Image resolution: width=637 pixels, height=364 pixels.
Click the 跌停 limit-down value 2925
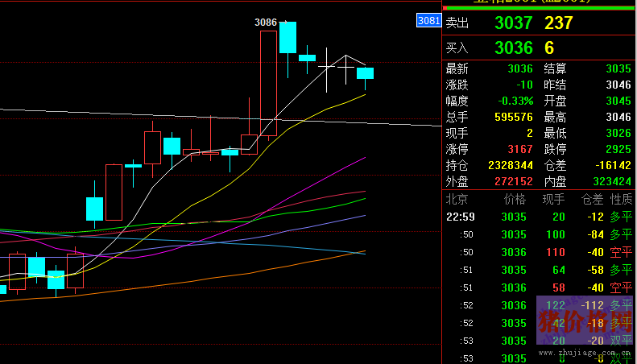(x=618, y=149)
